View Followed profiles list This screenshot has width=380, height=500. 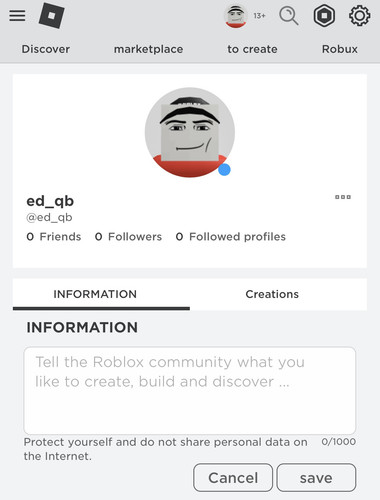(231, 237)
